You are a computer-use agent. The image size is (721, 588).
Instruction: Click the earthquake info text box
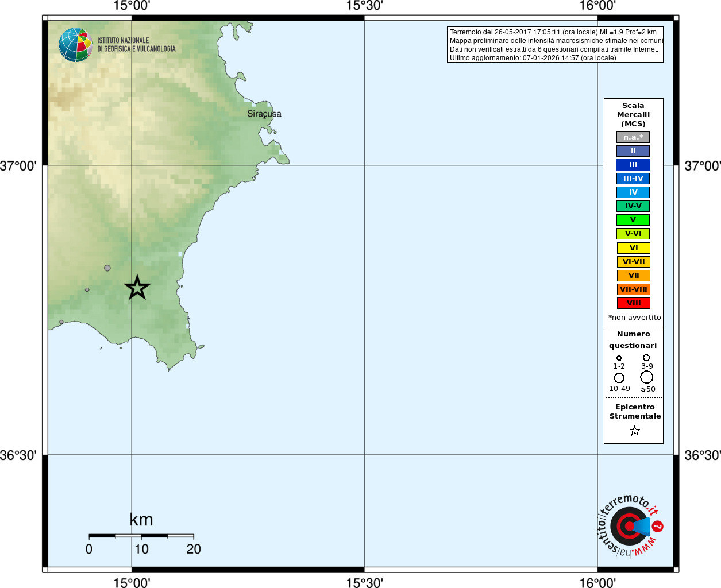[x=555, y=45]
